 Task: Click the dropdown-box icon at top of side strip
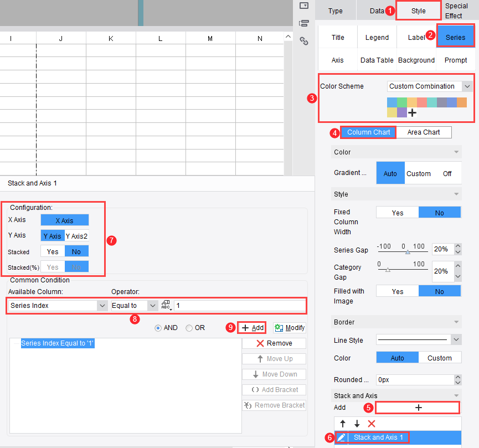coord(303,6)
